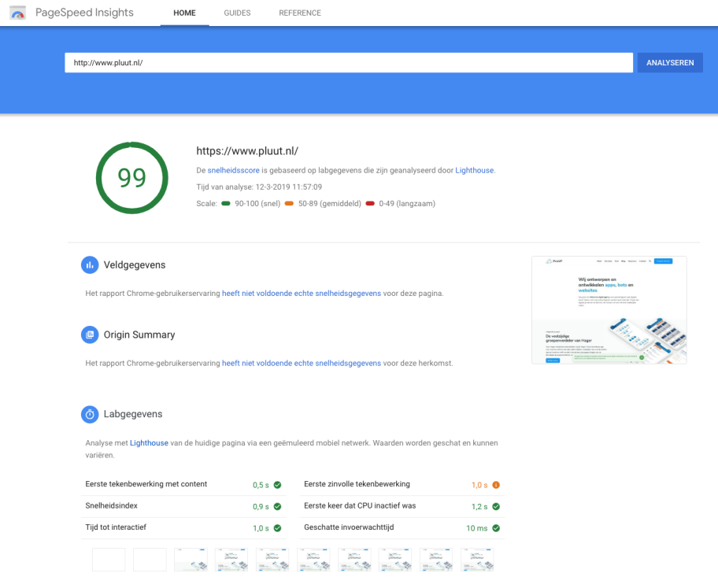Click the Origin Summary heading
Image resolution: width=718 pixels, height=588 pixels.
coord(139,335)
